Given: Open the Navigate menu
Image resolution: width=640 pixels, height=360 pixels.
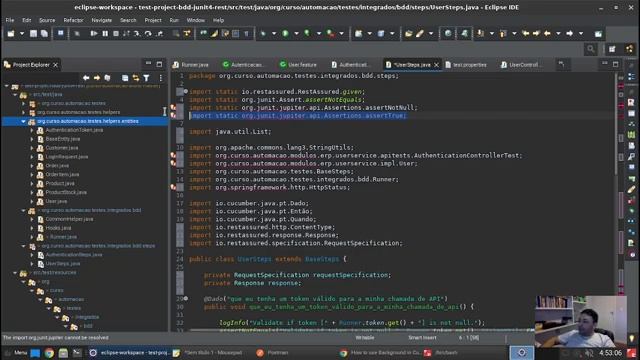Looking at the screenshot, I should (x=102, y=20).
